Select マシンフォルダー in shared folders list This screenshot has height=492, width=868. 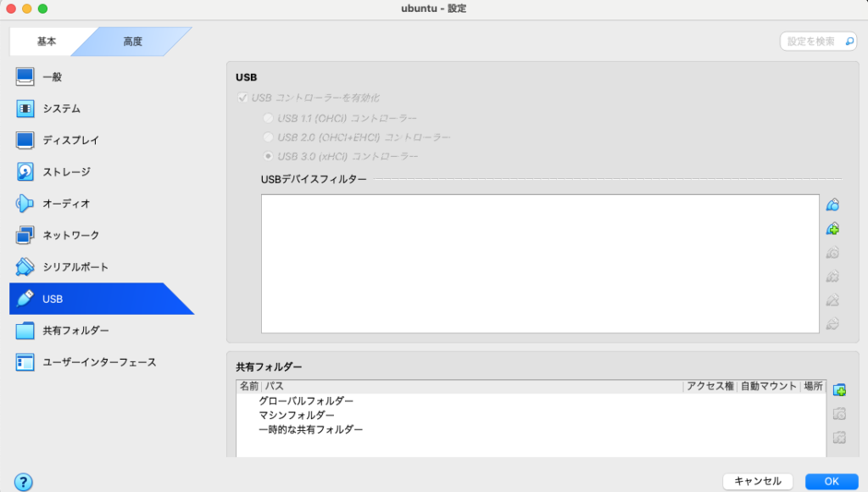pyautogui.click(x=296, y=415)
